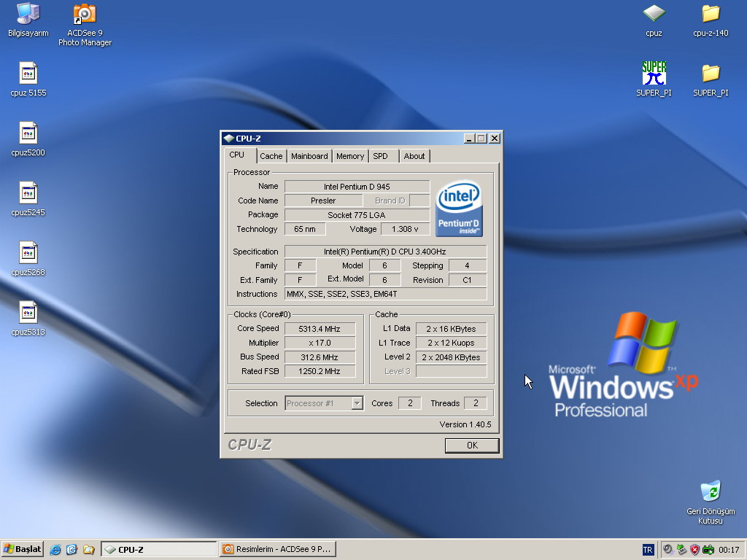This screenshot has width=747, height=560.
Task: Click the taskbar clock showing 00:17
Action: pos(729,550)
